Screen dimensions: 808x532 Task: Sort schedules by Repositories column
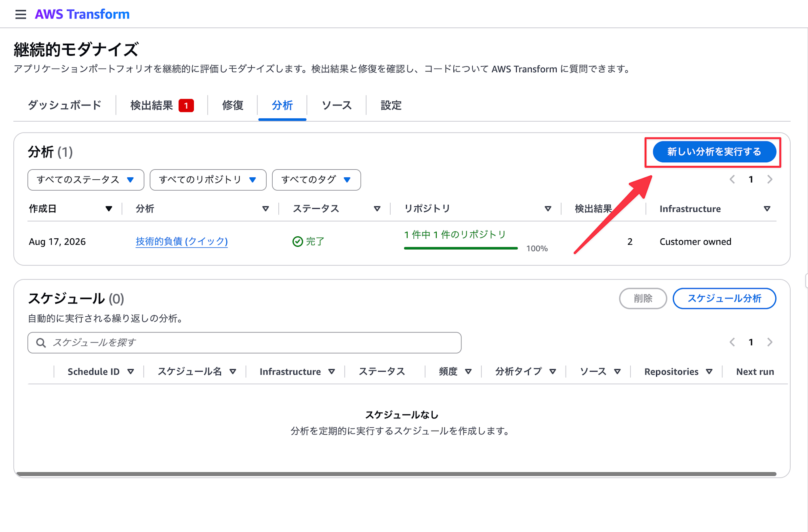[709, 372]
